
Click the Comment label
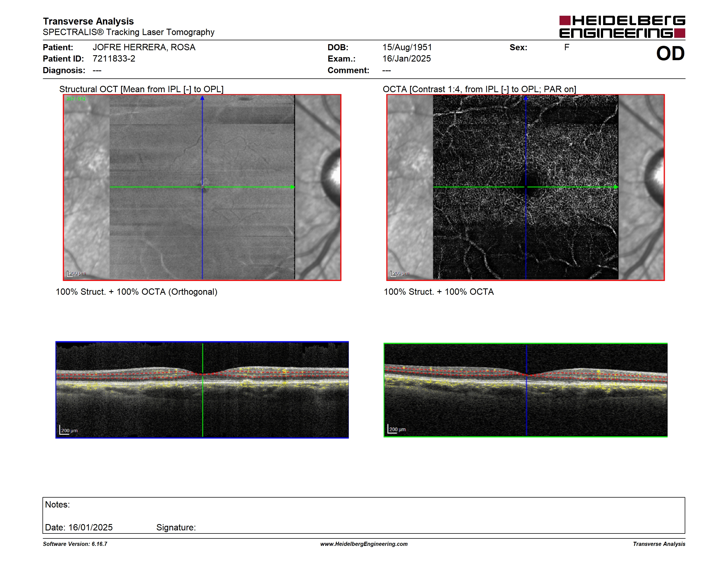tap(348, 70)
